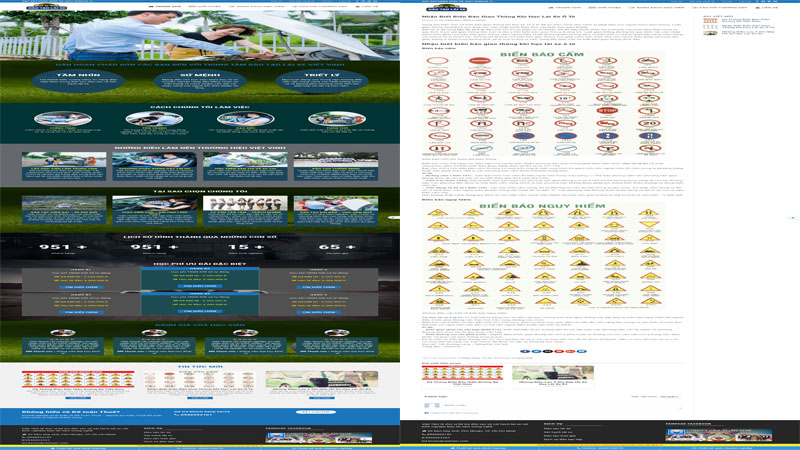Click the first round photo under Cách chúng tôi làm việc

click(63, 119)
